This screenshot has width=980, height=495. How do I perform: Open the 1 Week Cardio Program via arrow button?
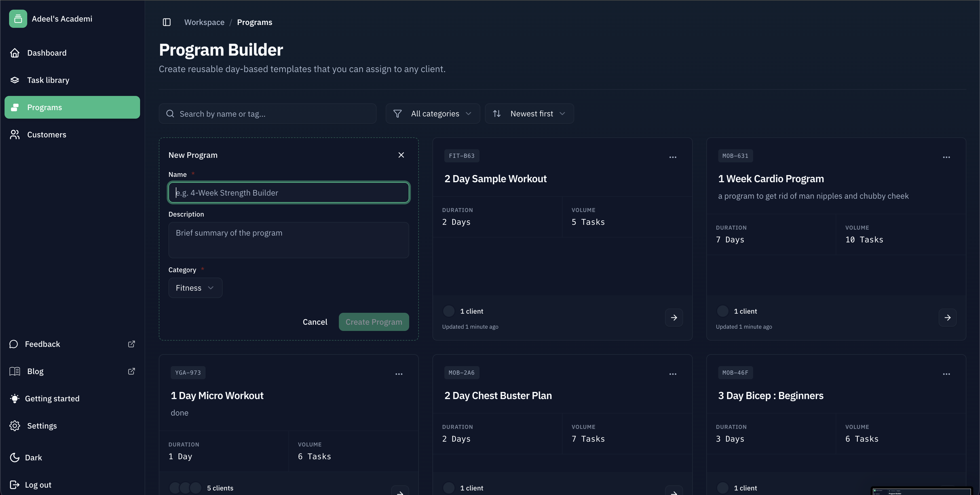click(x=948, y=317)
